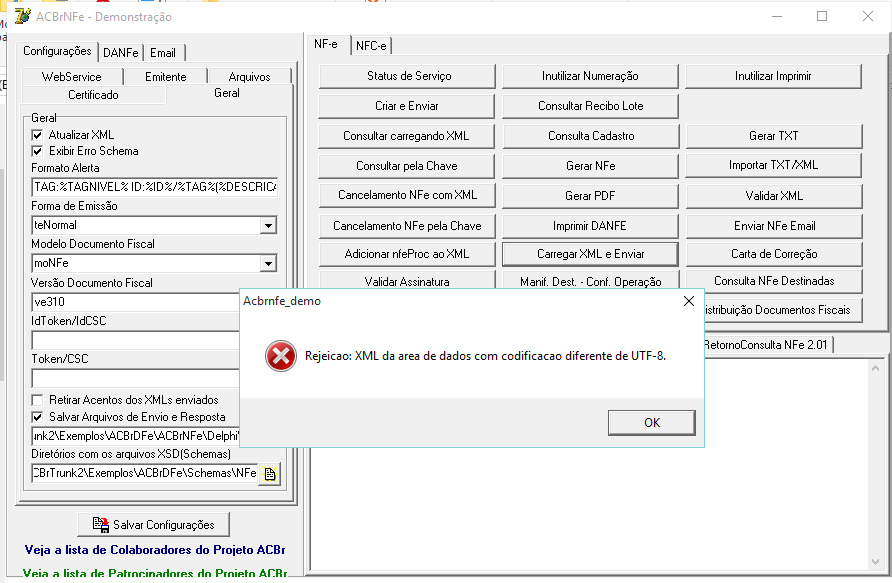This screenshot has width=892, height=583.
Task: Click the UTF-8 rejection error message text
Action: 485,356
